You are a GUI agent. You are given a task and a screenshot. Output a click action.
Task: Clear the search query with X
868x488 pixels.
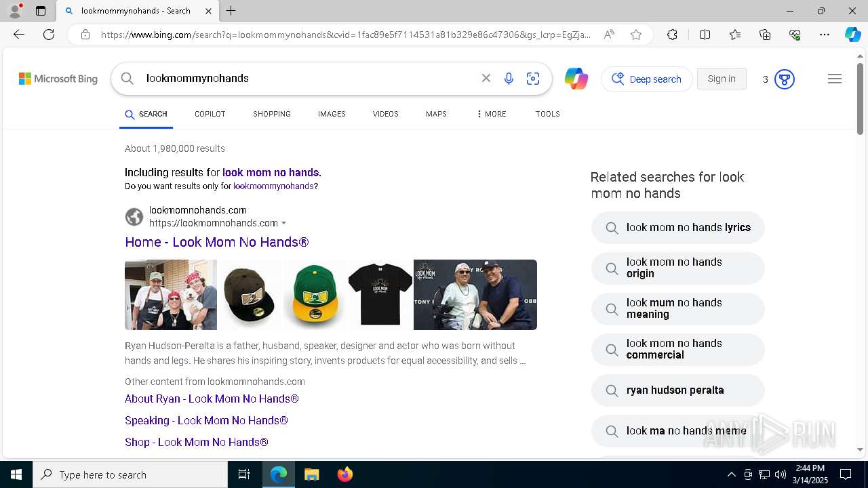click(x=486, y=79)
